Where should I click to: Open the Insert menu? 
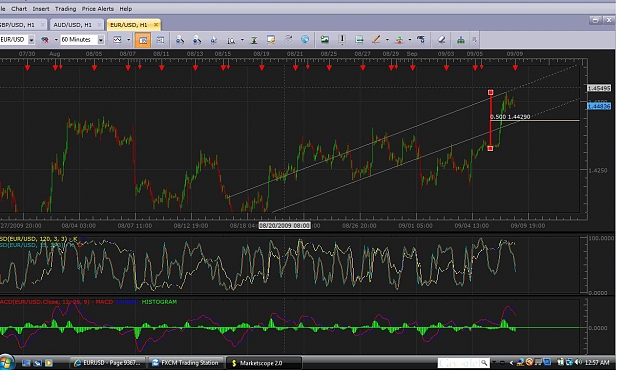(41, 8)
